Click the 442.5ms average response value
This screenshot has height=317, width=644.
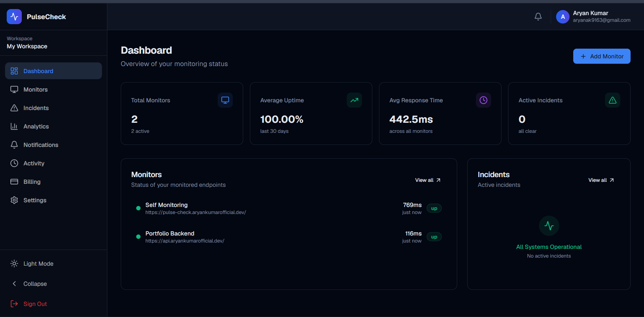pos(411,119)
